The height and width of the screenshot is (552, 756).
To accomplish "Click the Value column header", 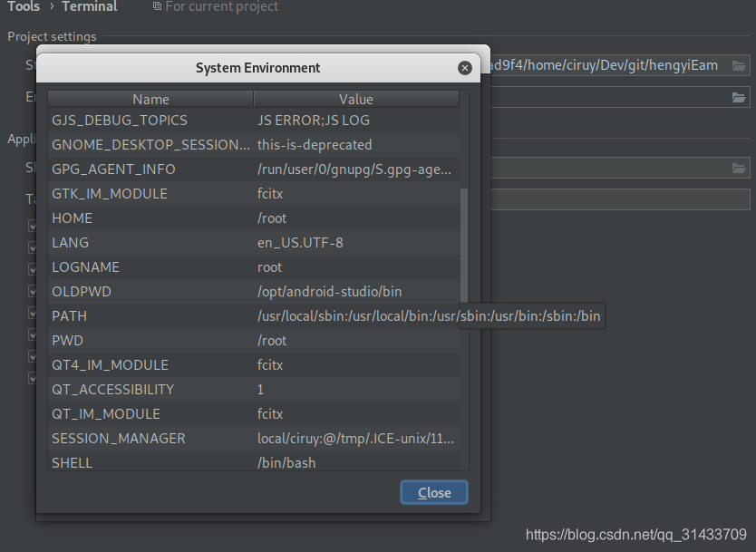I will point(356,99).
